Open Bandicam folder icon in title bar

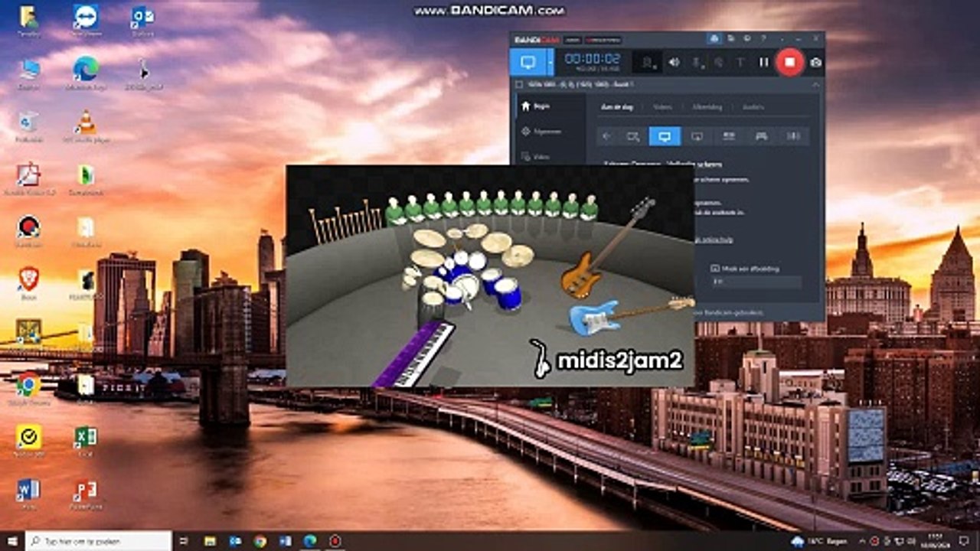(730, 38)
